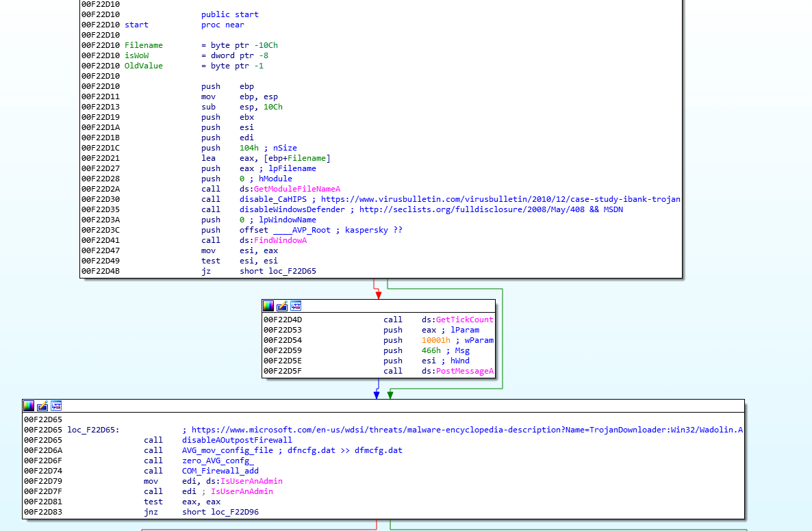Click the disableAOutpostFirewall call

point(237,440)
